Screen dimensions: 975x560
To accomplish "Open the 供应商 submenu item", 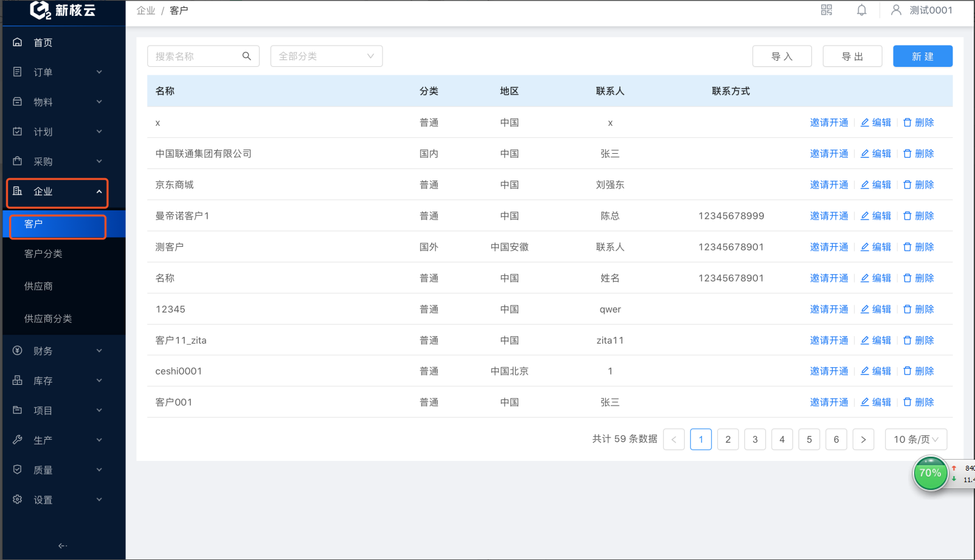I will 38,286.
